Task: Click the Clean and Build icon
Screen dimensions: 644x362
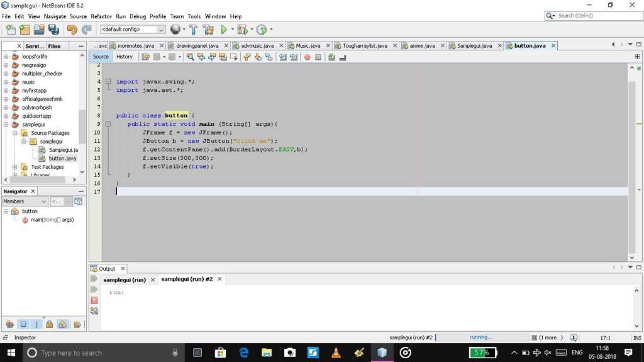Action: [x=208, y=30]
